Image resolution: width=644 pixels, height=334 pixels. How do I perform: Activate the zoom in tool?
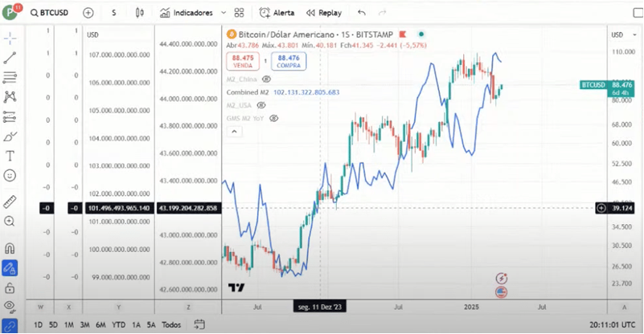coord(10,222)
